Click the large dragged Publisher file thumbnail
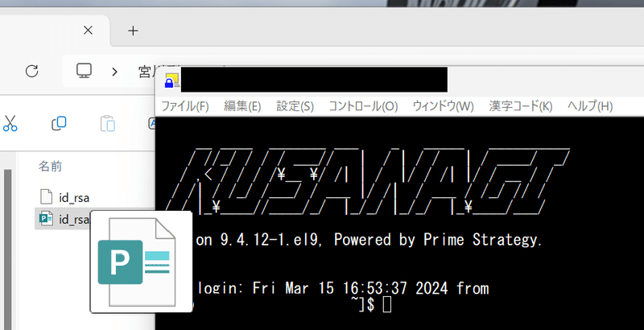Image resolution: width=644 pixels, height=330 pixels. click(x=141, y=262)
